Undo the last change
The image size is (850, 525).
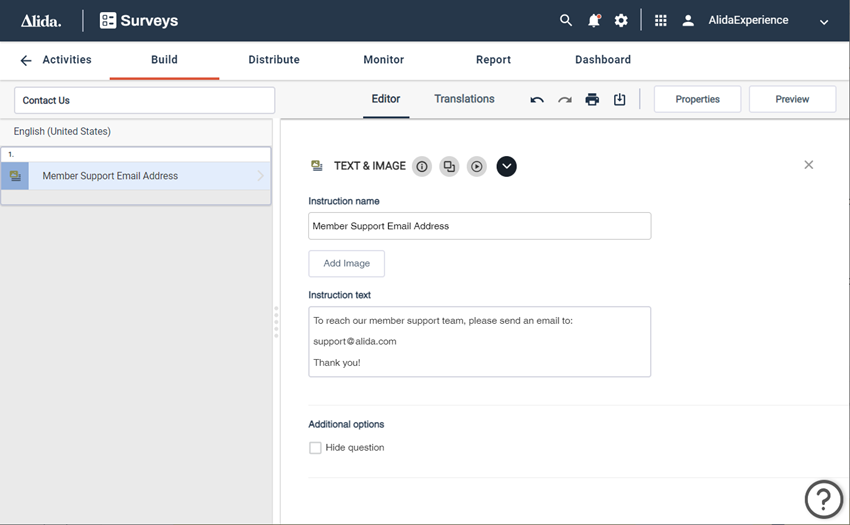click(x=537, y=100)
